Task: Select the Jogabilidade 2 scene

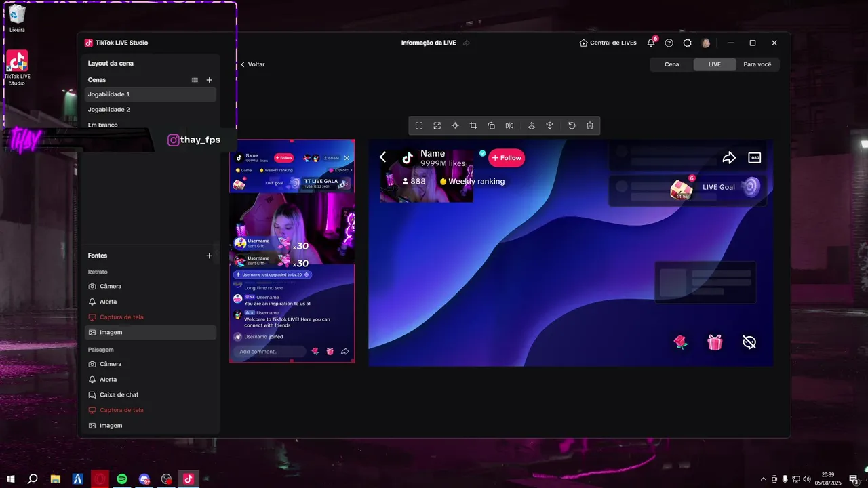Action: tap(151, 110)
